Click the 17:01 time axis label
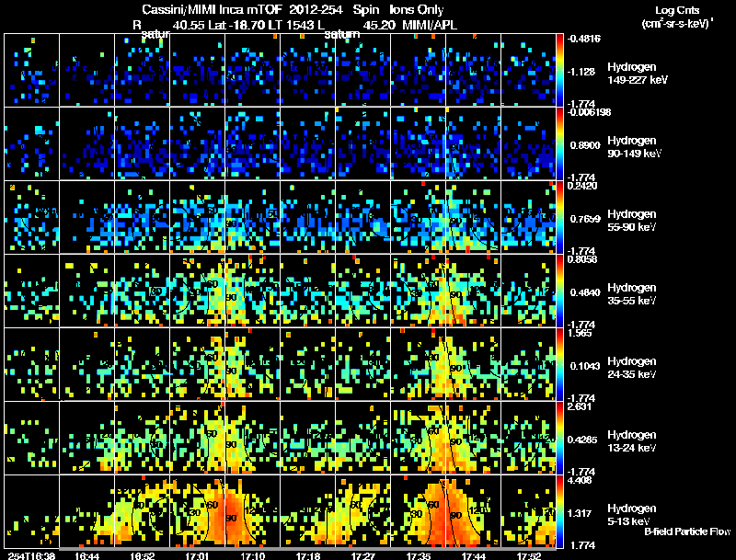736x560 pixels. pyautogui.click(x=197, y=555)
